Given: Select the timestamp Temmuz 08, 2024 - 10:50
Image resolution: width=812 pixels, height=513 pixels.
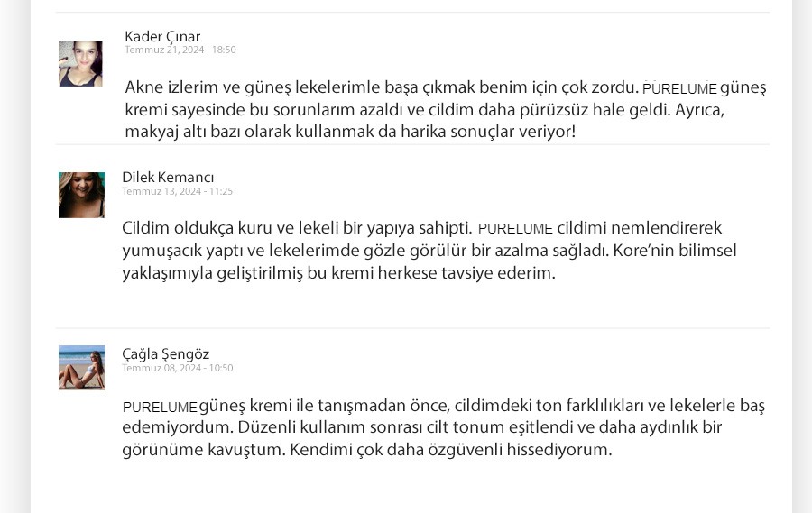Looking at the screenshot, I should pos(178,368).
